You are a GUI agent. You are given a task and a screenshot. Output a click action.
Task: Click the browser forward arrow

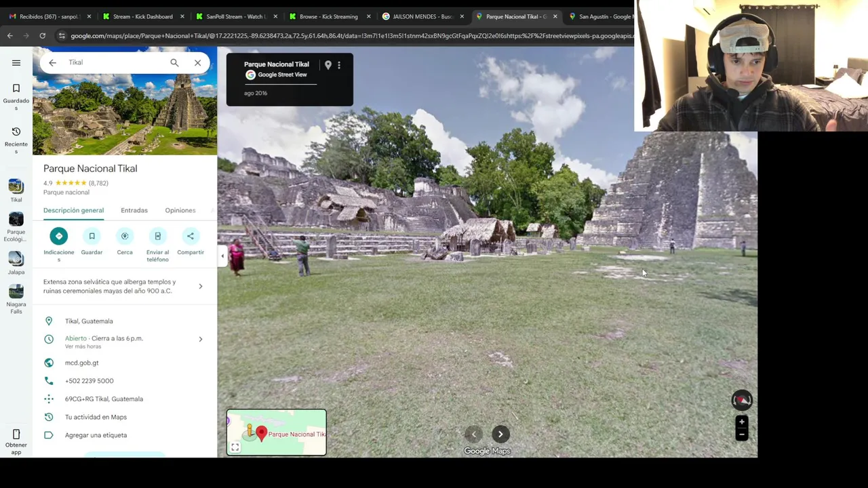(26, 35)
